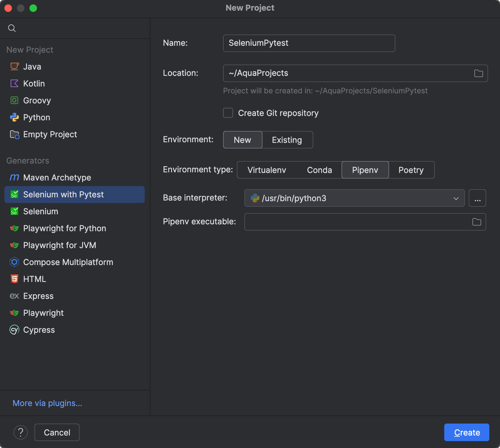The width and height of the screenshot is (500, 448).
Task: Browse for project location folder
Action: [x=478, y=73]
